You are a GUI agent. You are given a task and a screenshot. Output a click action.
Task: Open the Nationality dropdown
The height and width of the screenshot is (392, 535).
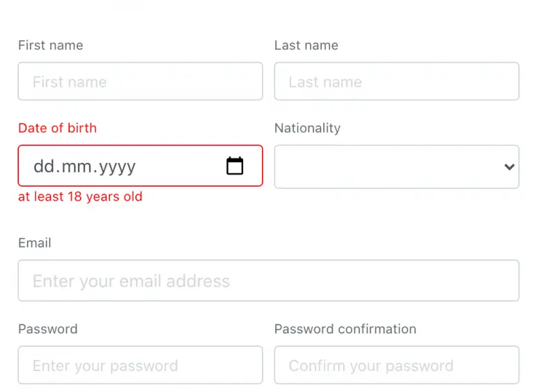click(x=396, y=167)
